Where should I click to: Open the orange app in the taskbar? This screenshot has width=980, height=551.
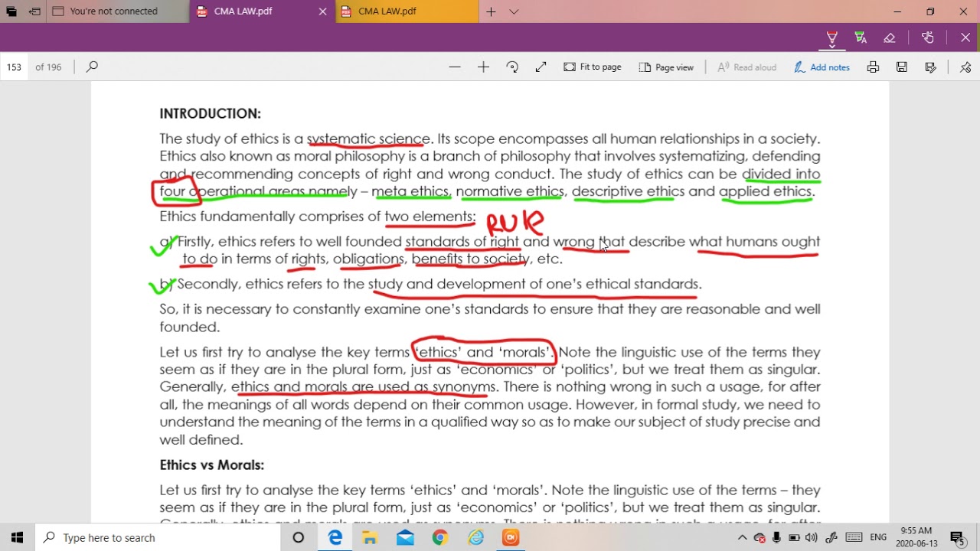(511, 537)
